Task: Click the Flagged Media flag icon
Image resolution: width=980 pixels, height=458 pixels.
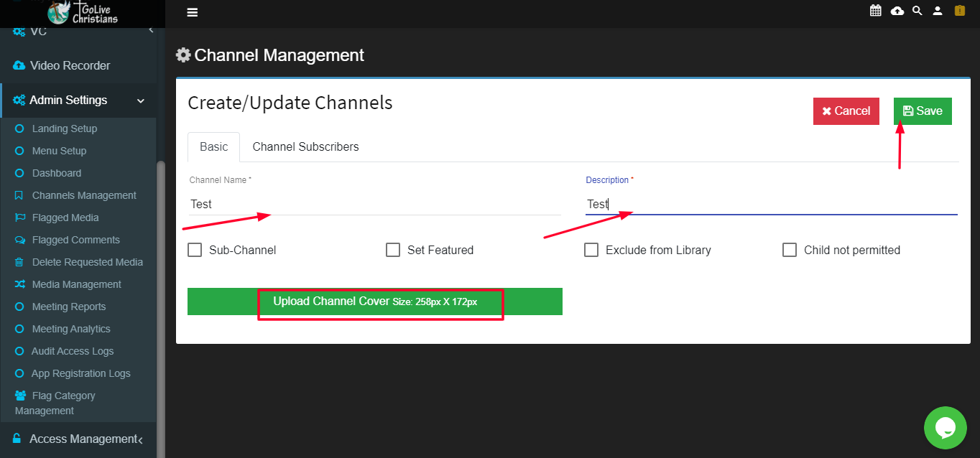Action: (19, 218)
